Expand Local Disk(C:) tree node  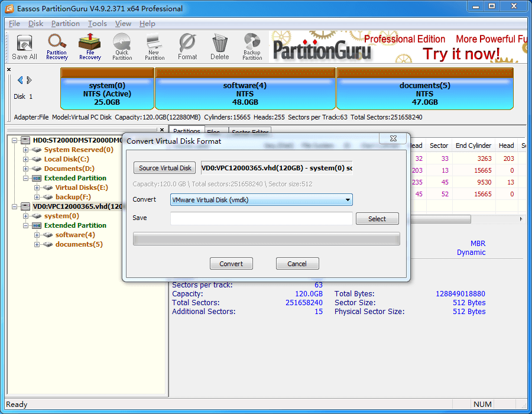(x=25, y=159)
